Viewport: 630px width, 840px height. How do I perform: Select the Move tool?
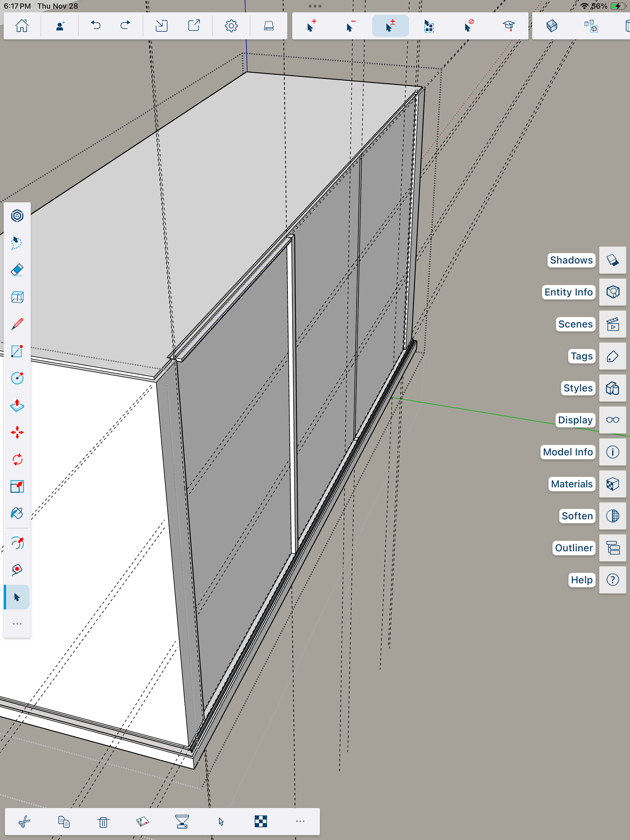[x=17, y=432]
